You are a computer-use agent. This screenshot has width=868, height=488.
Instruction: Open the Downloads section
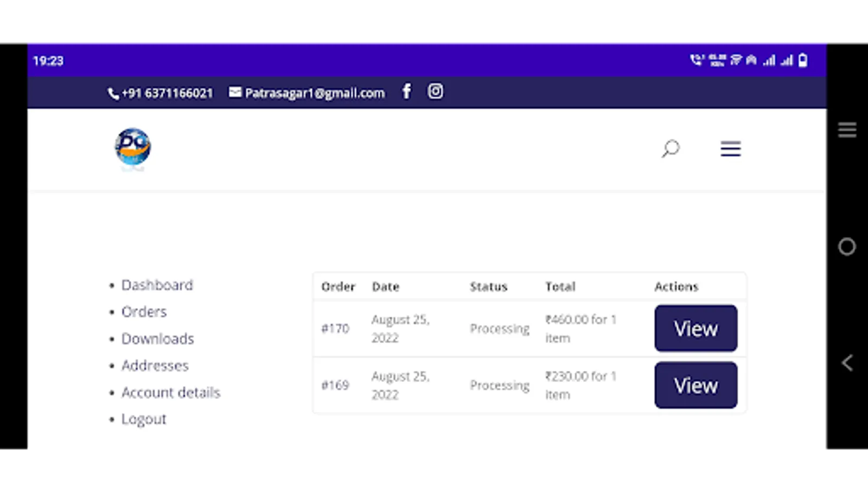[157, 339]
